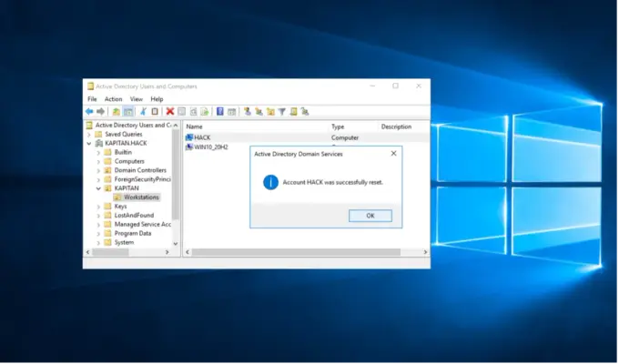Image resolution: width=619 pixels, height=364 pixels.
Task: Click the Export List icon with green arrow
Action: point(205,112)
